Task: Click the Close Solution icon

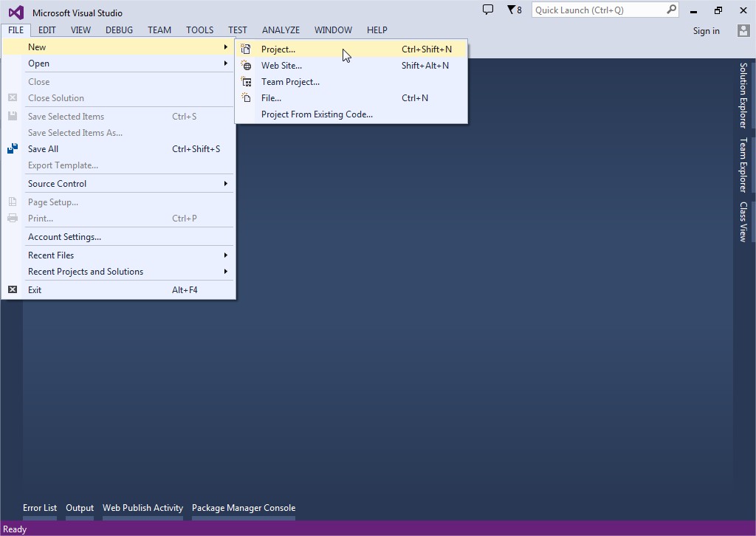Action: (13, 98)
